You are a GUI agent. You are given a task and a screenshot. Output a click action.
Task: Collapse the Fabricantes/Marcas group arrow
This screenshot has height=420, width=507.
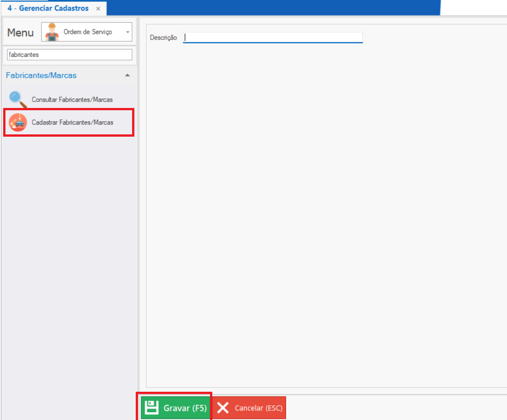[x=128, y=75]
